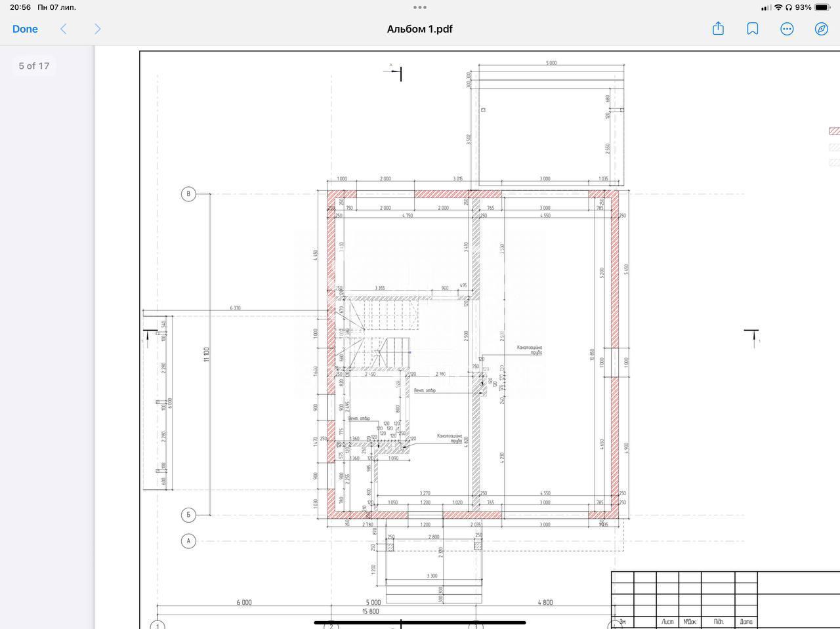
Task: Enable Markup pen tool icon
Action: coord(821,29)
